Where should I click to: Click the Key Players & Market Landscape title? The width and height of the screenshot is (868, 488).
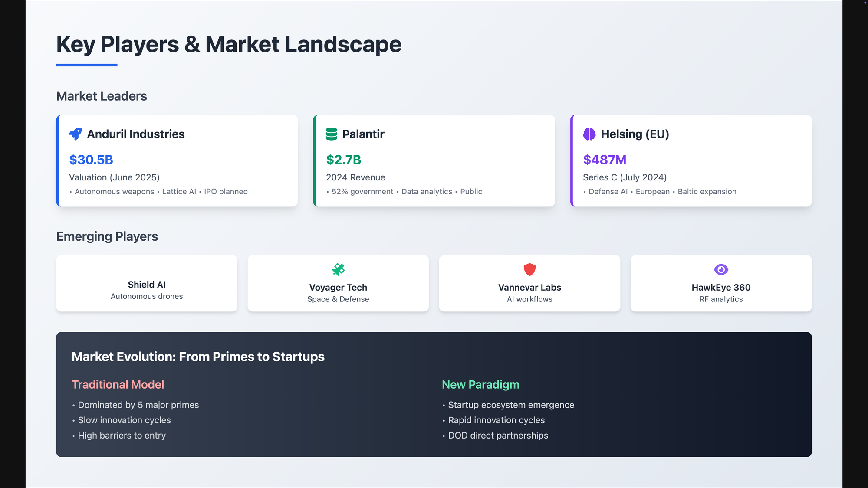click(229, 44)
